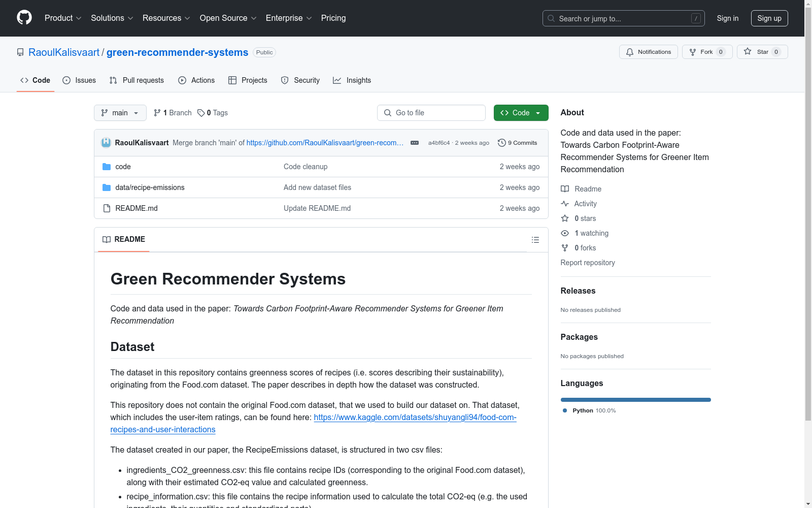The image size is (812, 508).
Task: Click the Python language bar
Action: point(636,400)
